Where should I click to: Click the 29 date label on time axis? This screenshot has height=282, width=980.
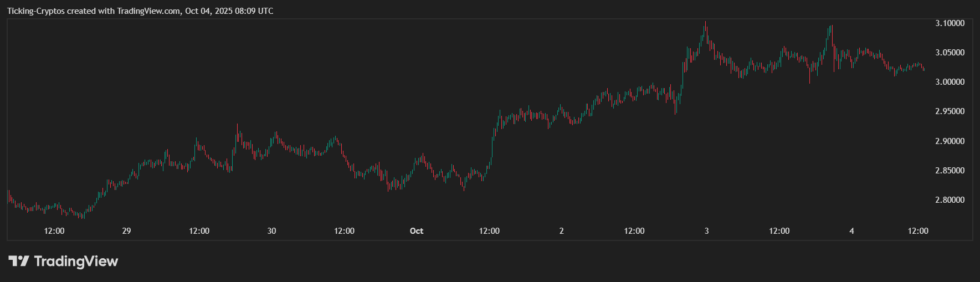[126, 231]
